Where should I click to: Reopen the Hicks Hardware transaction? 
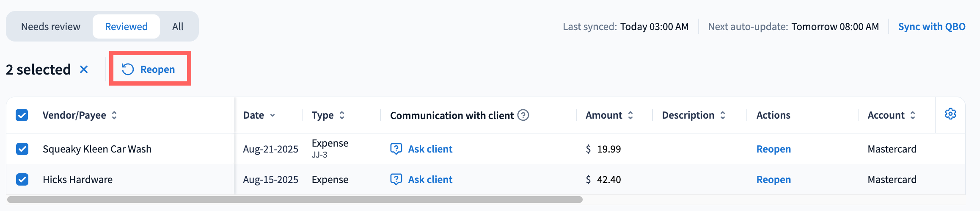pyautogui.click(x=774, y=179)
